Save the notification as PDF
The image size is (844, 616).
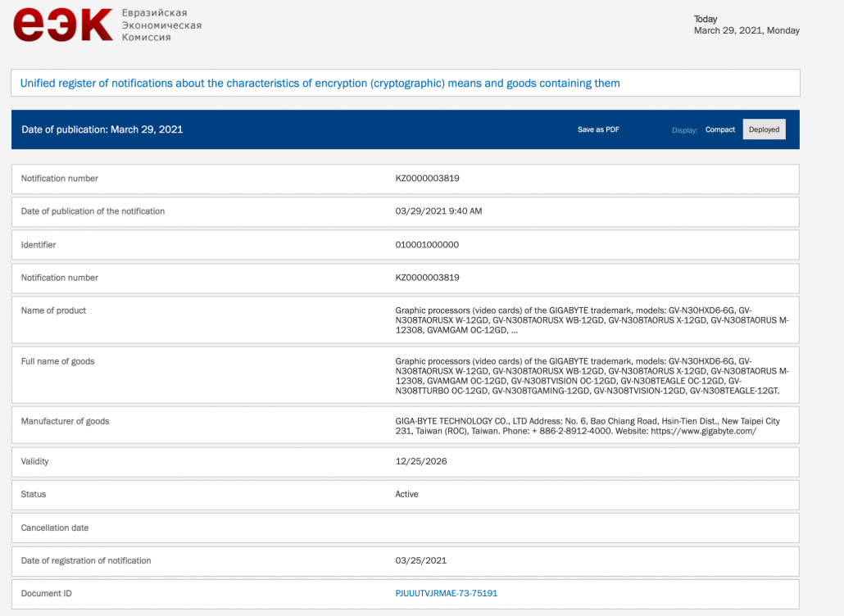click(598, 129)
